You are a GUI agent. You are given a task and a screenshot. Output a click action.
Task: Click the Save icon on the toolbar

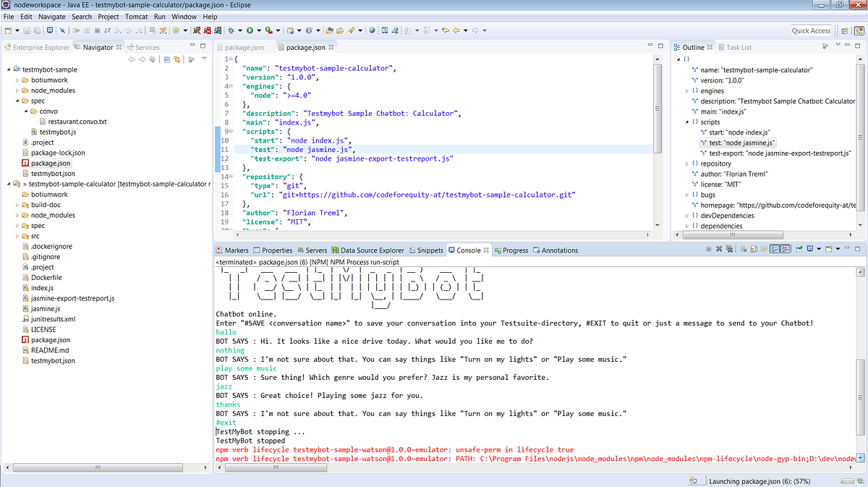coord(26,30)
